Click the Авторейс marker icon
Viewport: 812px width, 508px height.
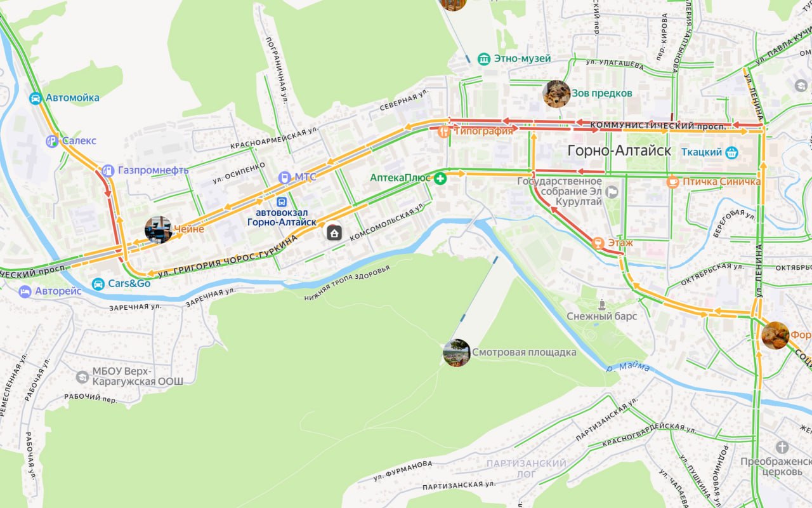(25, 292)
